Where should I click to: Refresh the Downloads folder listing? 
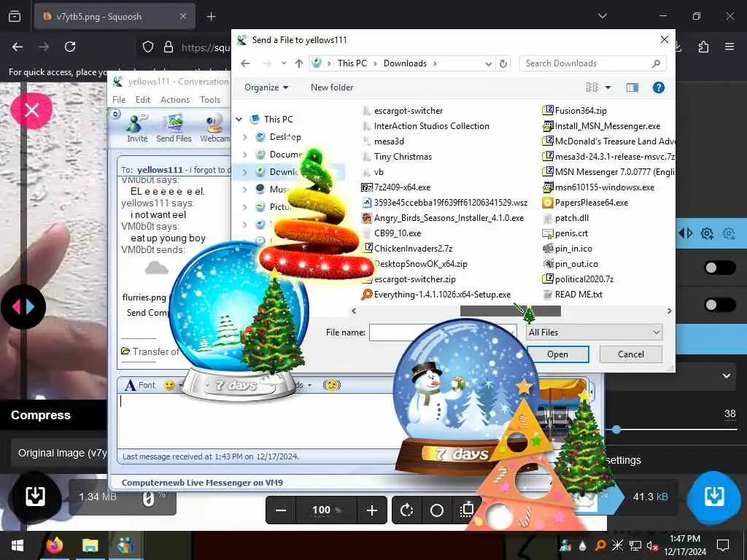pyautogui.click(x=503, y=63)
